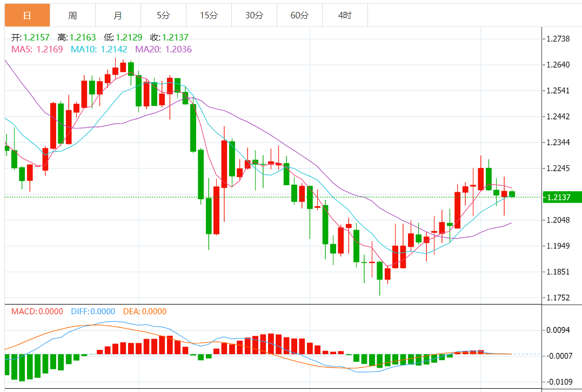Switch to the 4时 chart tab
Image resolution: width=582 pixels, height=392 pixels.
coord(345,15)
